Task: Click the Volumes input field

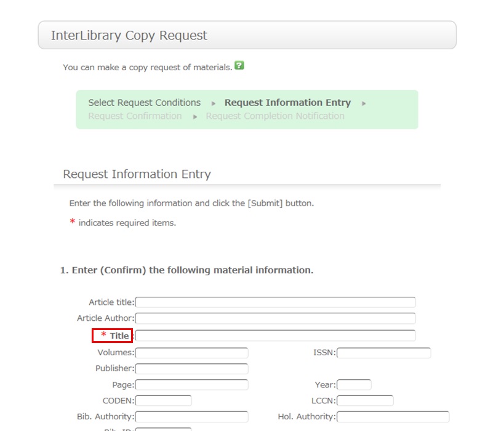Action: tap(191, 353)
